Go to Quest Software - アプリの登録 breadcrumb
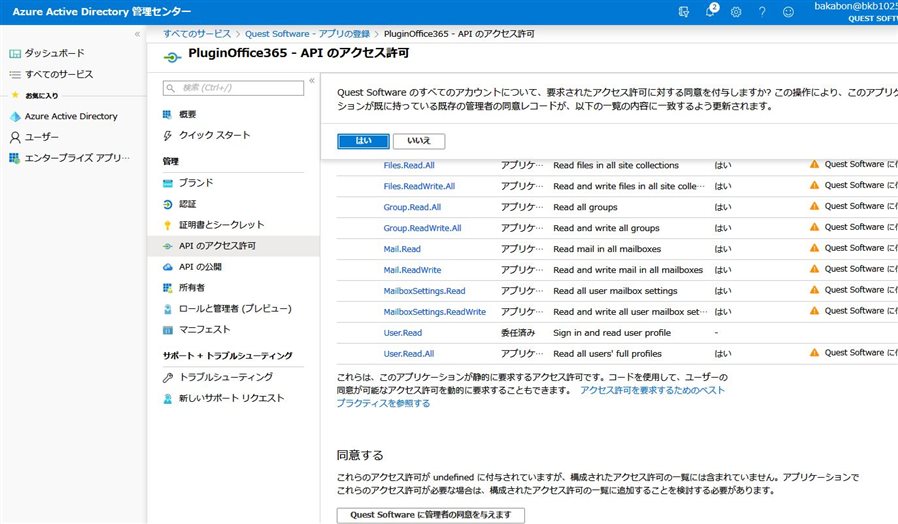 307,34
